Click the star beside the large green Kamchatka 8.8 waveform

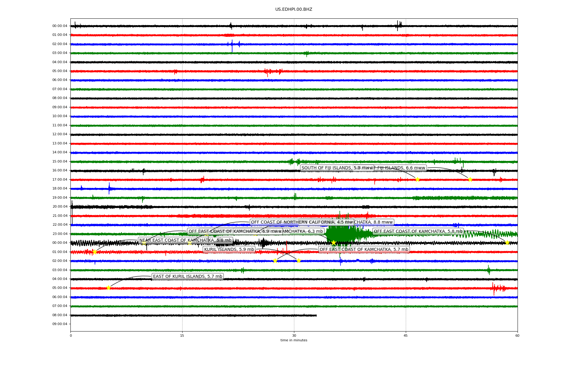pos(334,243)
